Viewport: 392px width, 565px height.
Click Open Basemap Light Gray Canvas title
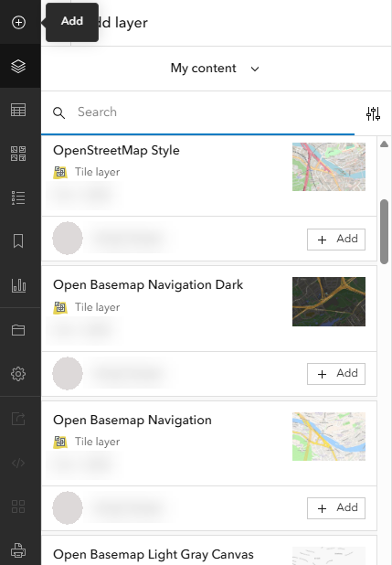[x=154, y=554]
